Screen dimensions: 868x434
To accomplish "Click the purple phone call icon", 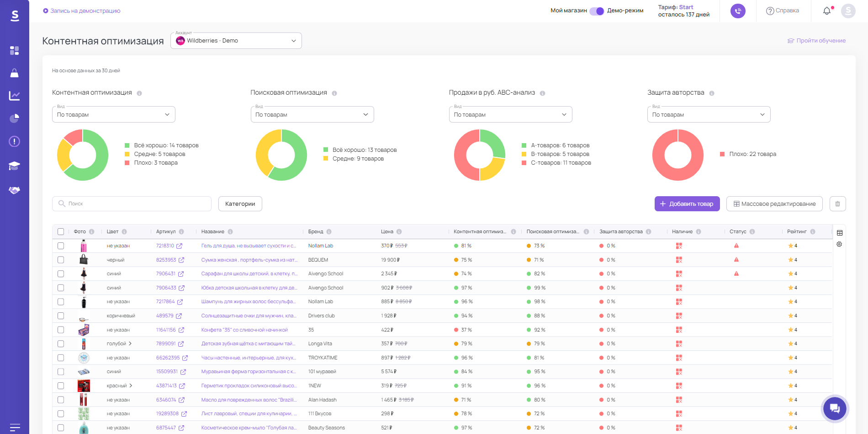I will click(x=738, y=11).
